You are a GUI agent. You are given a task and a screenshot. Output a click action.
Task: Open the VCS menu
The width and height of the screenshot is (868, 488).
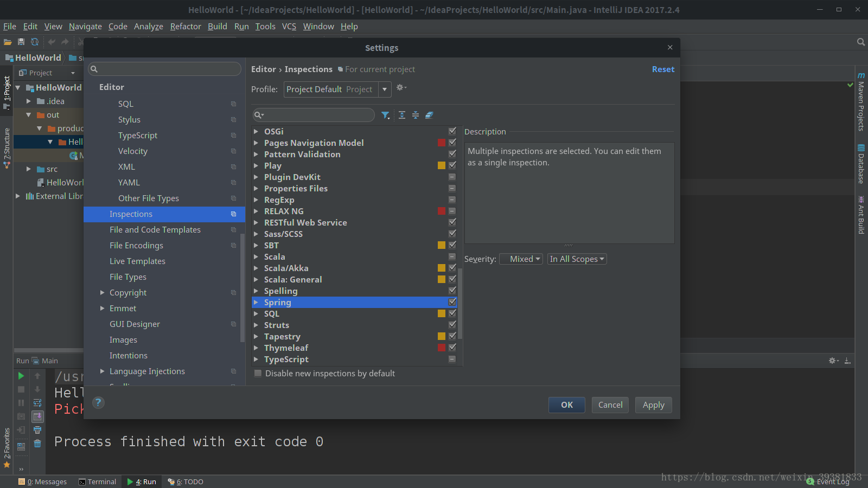tap(289, 26)
